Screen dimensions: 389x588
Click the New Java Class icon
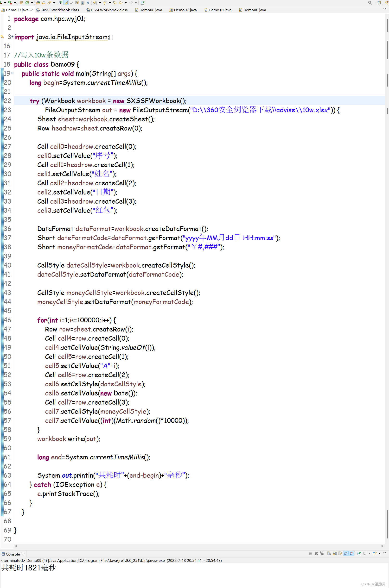pyautogui.click(x=27, y=3)
